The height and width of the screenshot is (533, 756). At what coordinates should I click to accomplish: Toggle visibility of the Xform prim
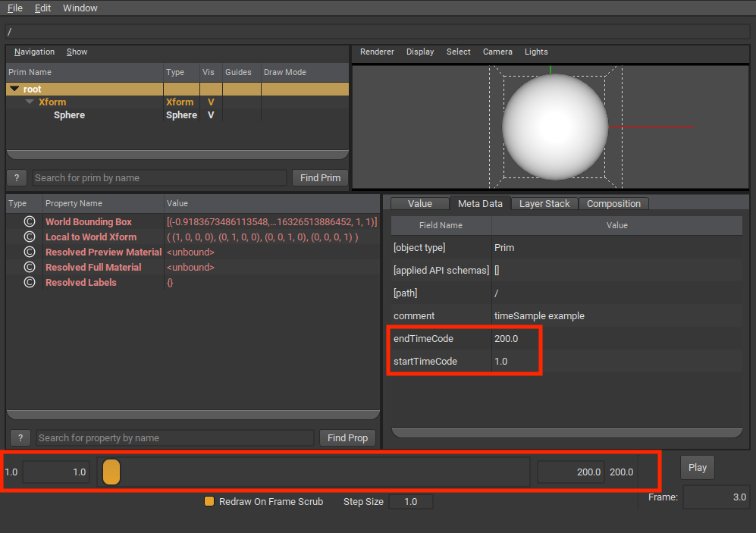[211, 102]
